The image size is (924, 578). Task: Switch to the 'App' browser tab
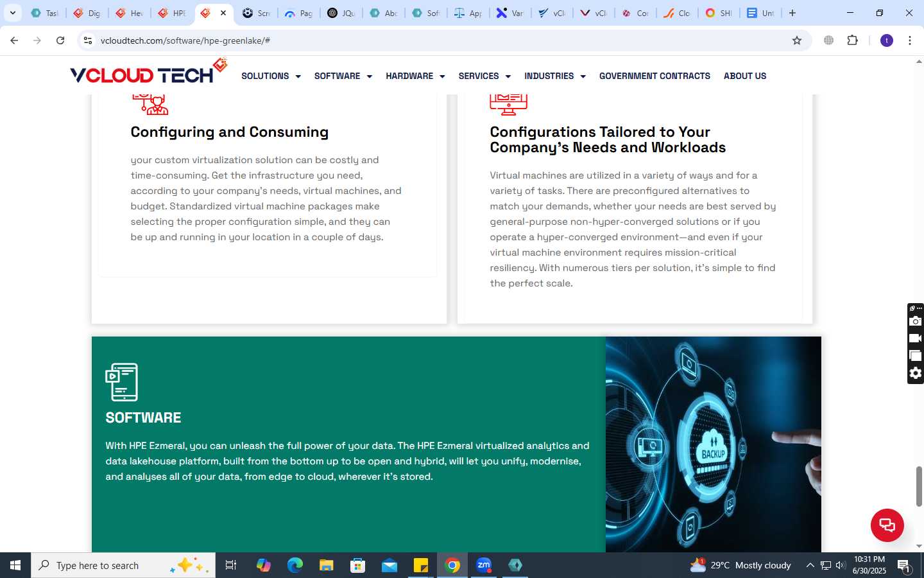(468, 13)
